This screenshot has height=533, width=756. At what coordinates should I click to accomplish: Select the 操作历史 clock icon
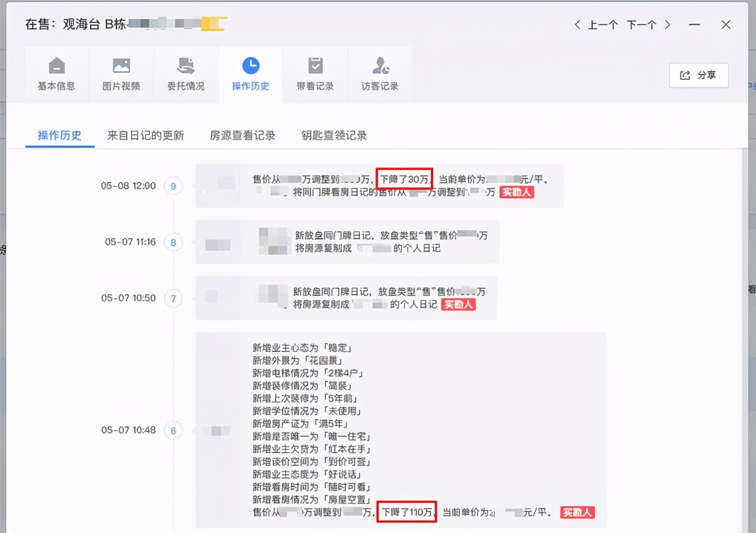coord(251,66)
